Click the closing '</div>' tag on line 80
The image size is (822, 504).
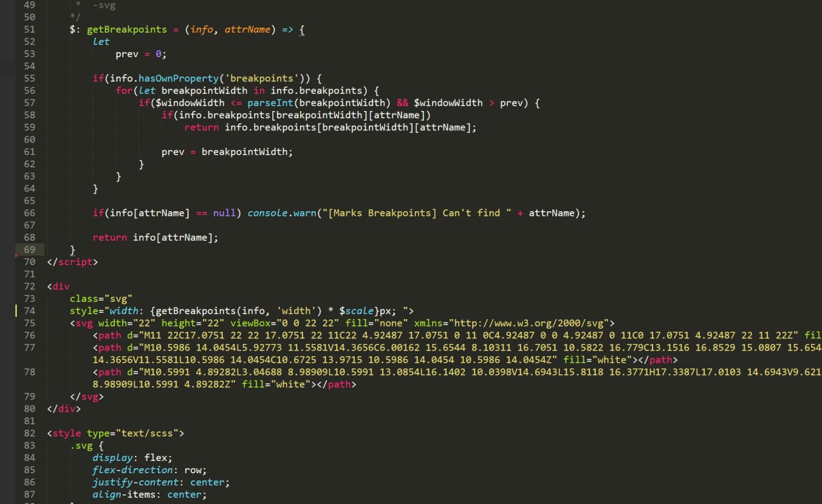(64, 408)
